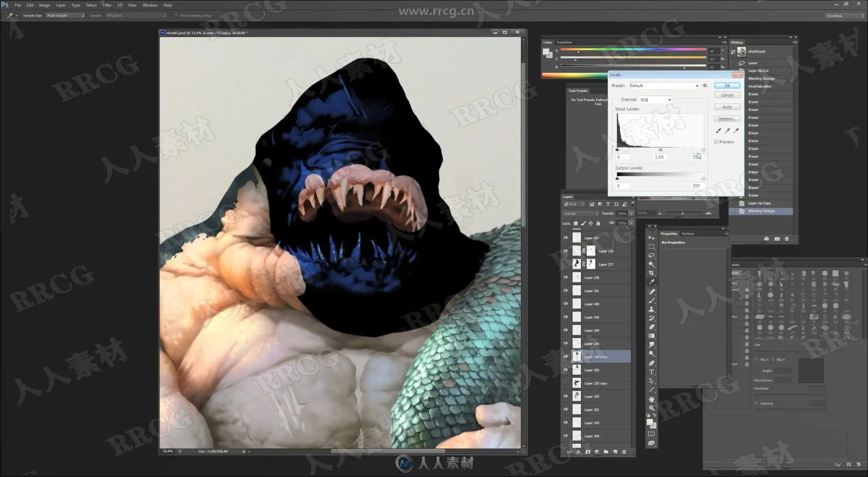Show hidden Layer 235 copy

point(565,383)
